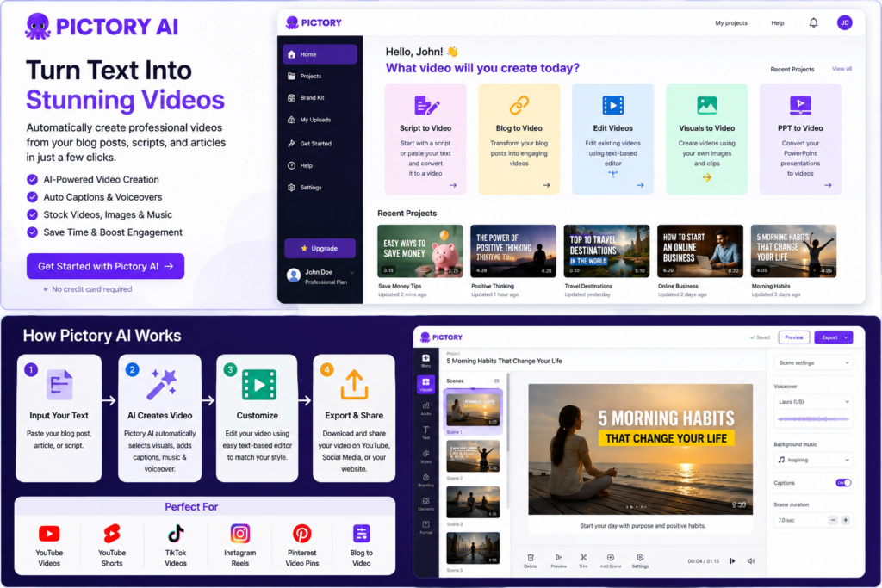Click the Upgrade button
Image resolution: width=882 pixels, height=588 pixels.
pos(320,248)
